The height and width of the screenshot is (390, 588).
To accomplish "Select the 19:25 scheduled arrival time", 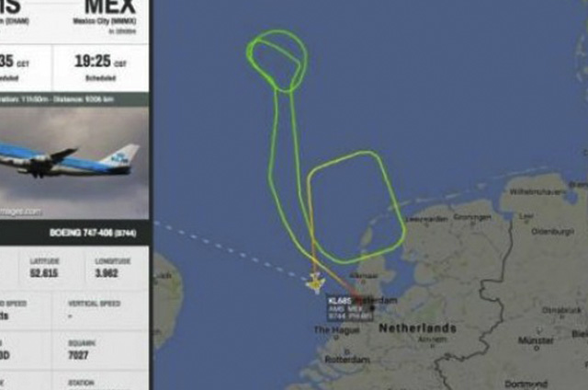I will (x=93, y=61).
